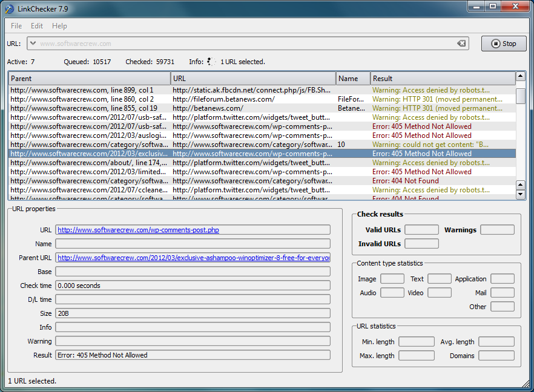
Task: Click the down arrow on the results scrollbar
Action: tap(520, 194)
